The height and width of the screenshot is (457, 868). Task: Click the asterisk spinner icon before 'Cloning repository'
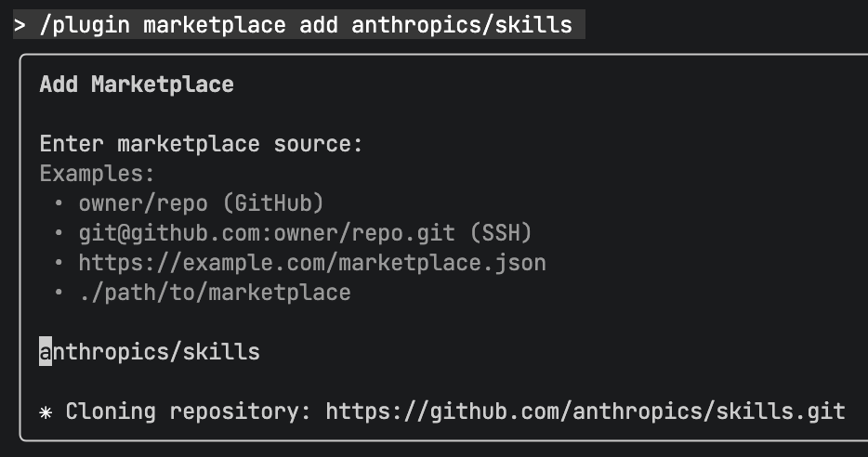(46, 412)
